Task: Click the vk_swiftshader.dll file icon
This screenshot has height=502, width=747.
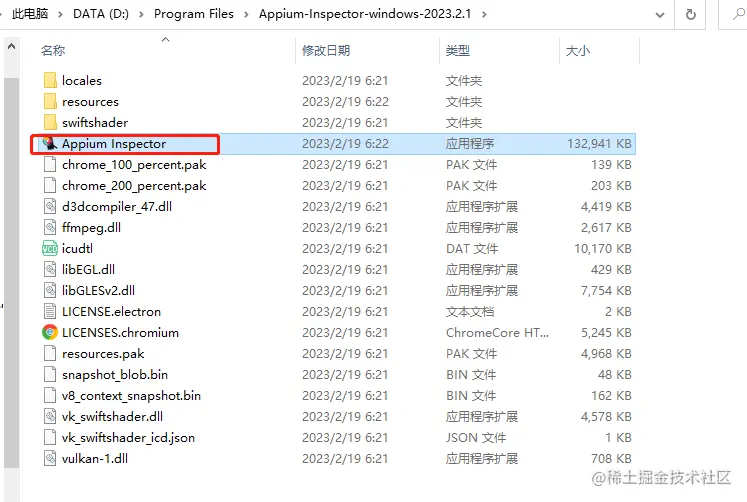Action: coord(50,416)
